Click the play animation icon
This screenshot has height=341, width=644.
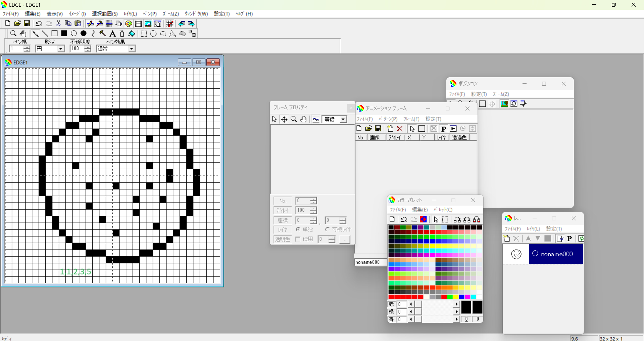(453, 129)
